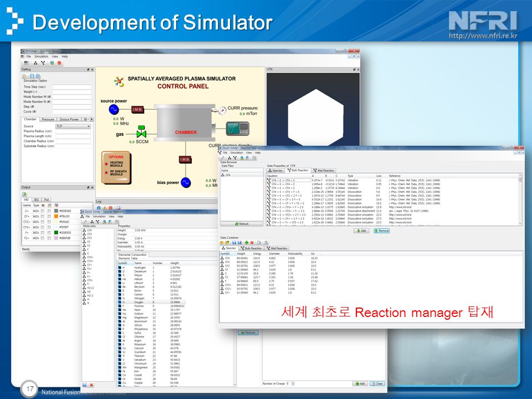Screen dimensions: 532x399
Task: Click red delete icon below Molecules list
Action: click(x=91, y=385)
